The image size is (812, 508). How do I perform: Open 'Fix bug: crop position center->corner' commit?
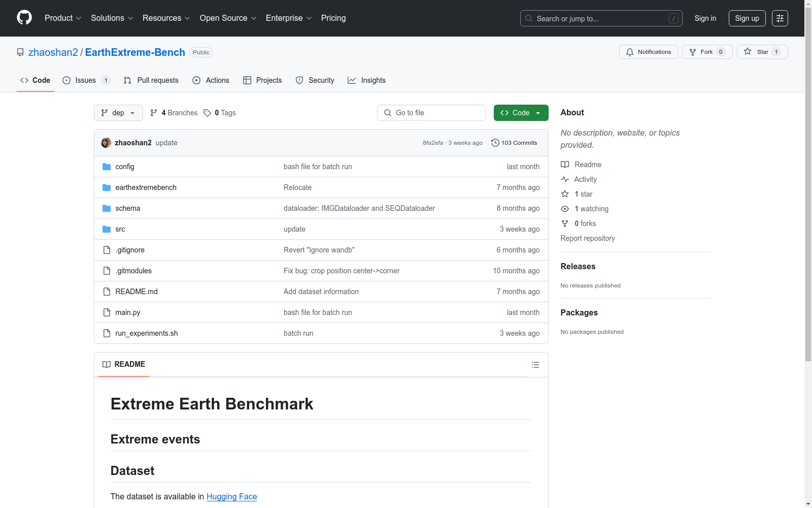pos(342,271)
